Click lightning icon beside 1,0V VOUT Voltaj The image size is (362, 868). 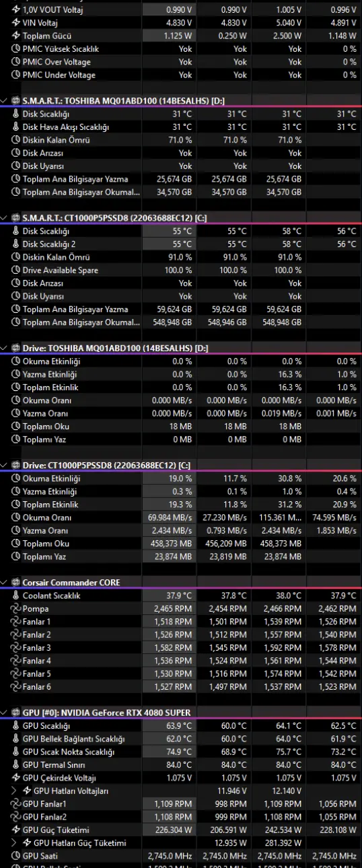click(x=17, y=10)
